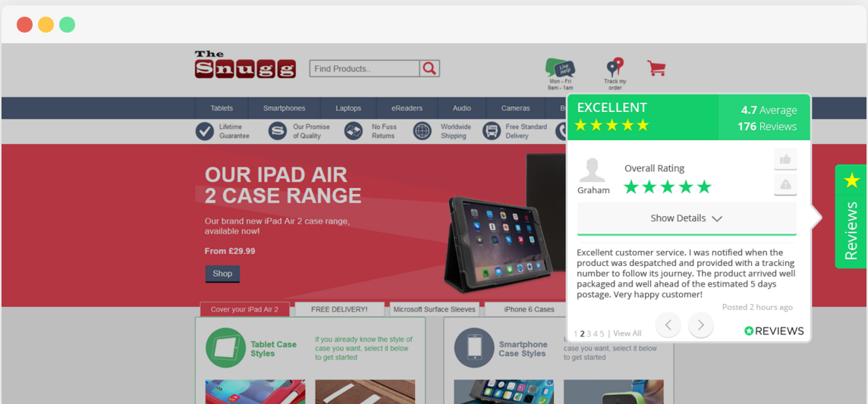Viewport: 868px width, 404px height.
Task: Go to review page 3
Action: 589,334
